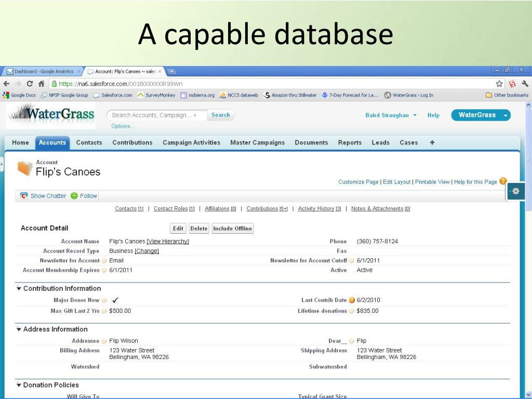Viewport: 532px width, 399px height.
Task: Open View Hierarchy link
Action: (x=168, y=241)
